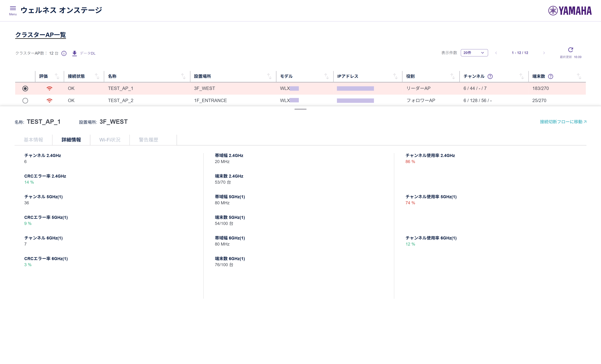Sort the table by 役割 column
The width and height of the screenshot is (601, 364).
coord(453,76)
